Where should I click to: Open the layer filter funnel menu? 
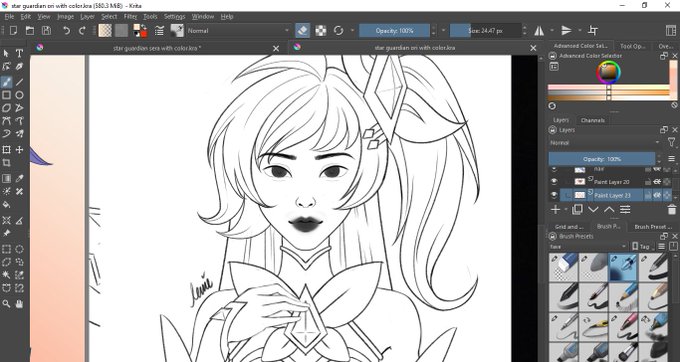coord(671,143)
